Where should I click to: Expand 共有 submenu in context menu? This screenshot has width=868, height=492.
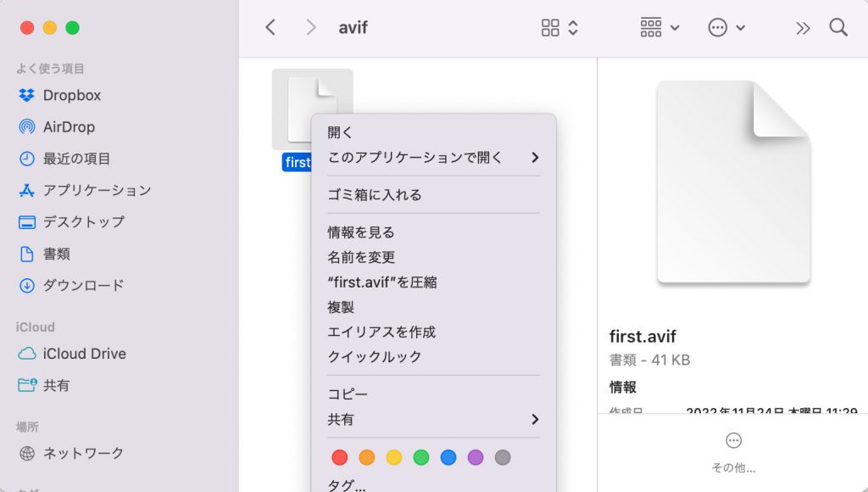[433, 419]
